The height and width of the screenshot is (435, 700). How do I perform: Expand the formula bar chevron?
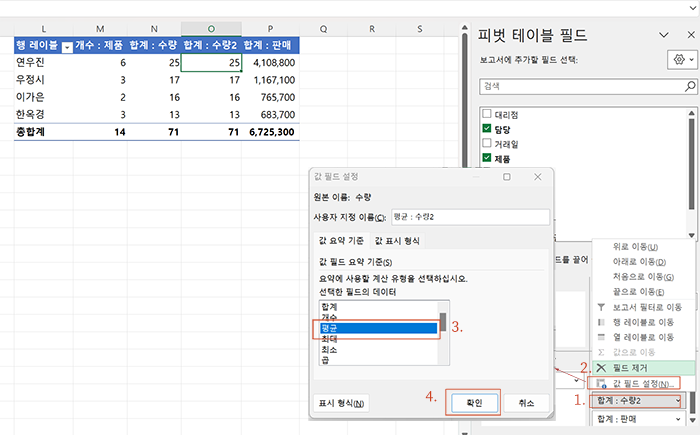693,8
